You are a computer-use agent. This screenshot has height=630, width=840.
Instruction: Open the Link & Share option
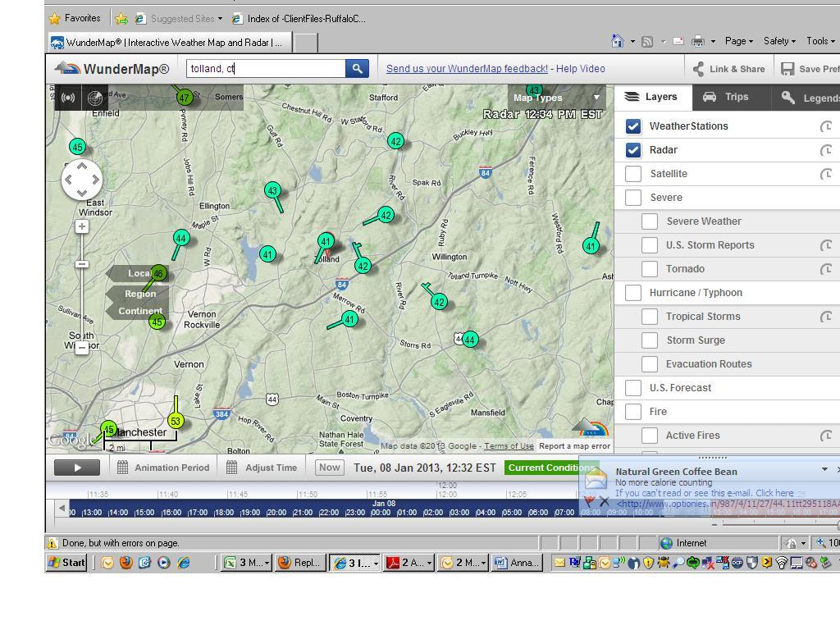(x=729, y=69)
